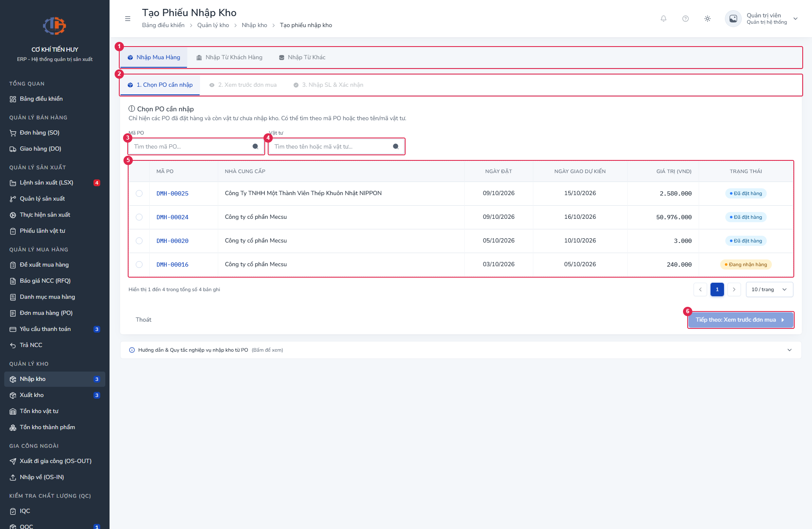The height and width of the screenshot is (529, 812).
Task: Open the 10 / trang page size dropdown
Action: (769, 289)
